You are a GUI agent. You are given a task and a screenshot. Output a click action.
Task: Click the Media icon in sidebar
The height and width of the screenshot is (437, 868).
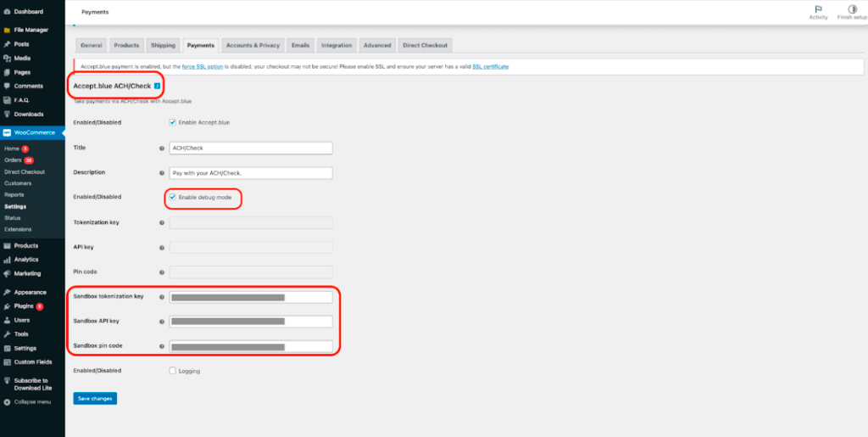coord(7,59)
